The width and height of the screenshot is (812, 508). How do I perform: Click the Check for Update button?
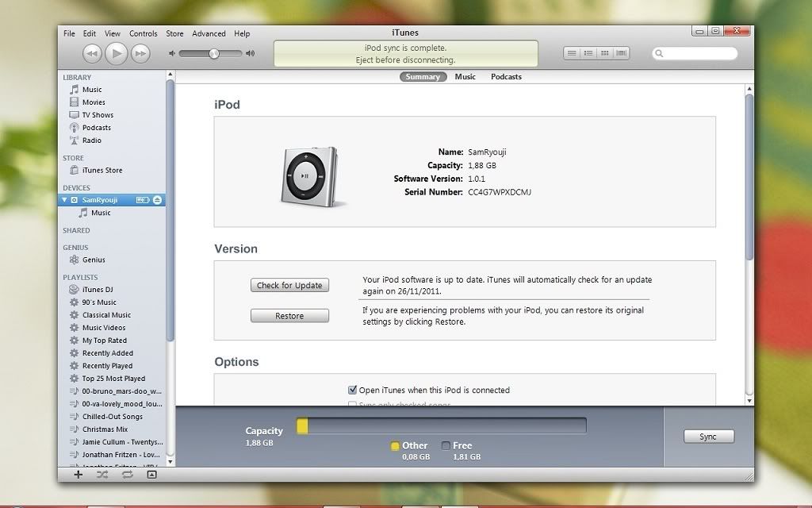click(289, 285)
